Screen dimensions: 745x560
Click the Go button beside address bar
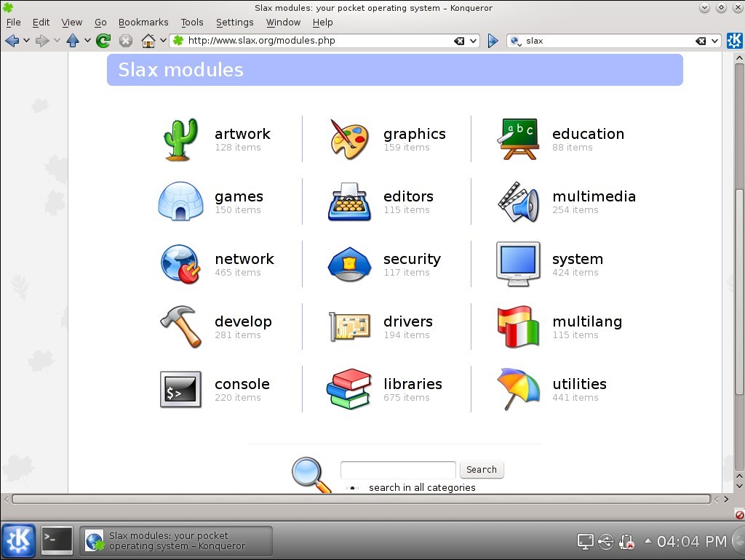pos(493,41)
